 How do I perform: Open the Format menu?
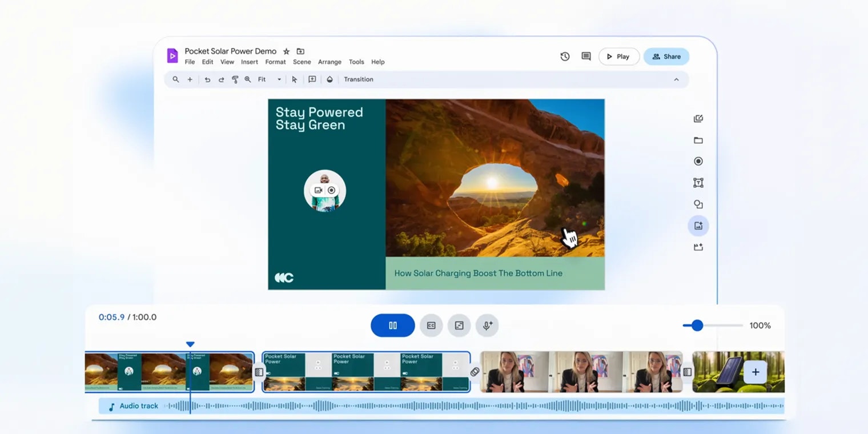point(275,62)
